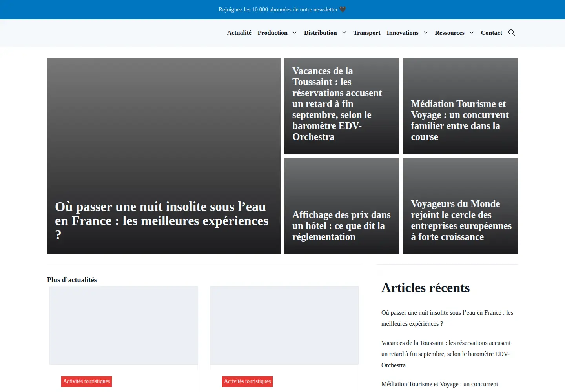The height and width of the screenshot is (392, 565).
Task: Open the search magnifier icon
Action: 512,33
